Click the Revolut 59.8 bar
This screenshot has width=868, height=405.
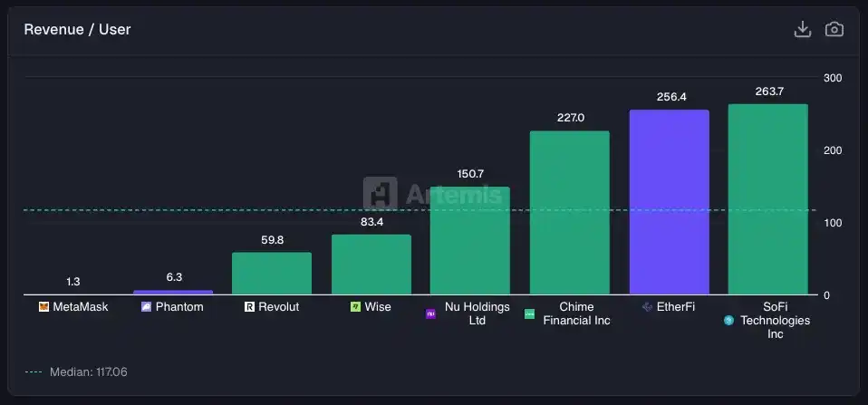[271, 273]
